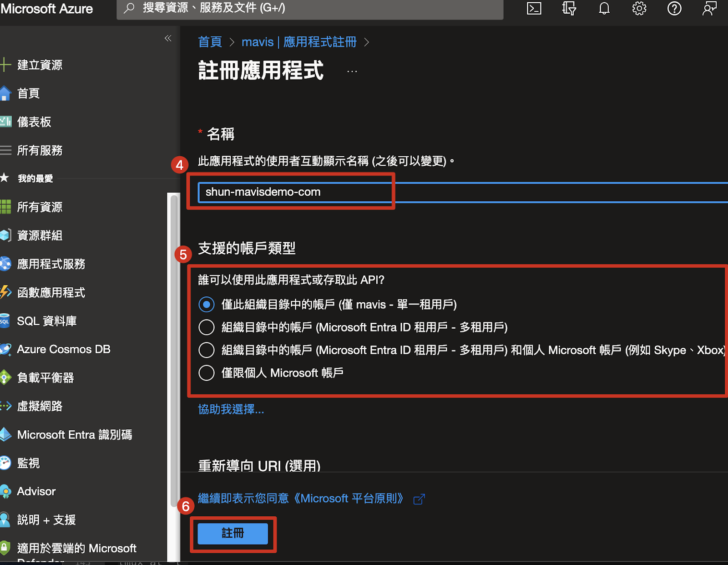Open the notifications bell
728x565 pixels.
click(604, 9)
